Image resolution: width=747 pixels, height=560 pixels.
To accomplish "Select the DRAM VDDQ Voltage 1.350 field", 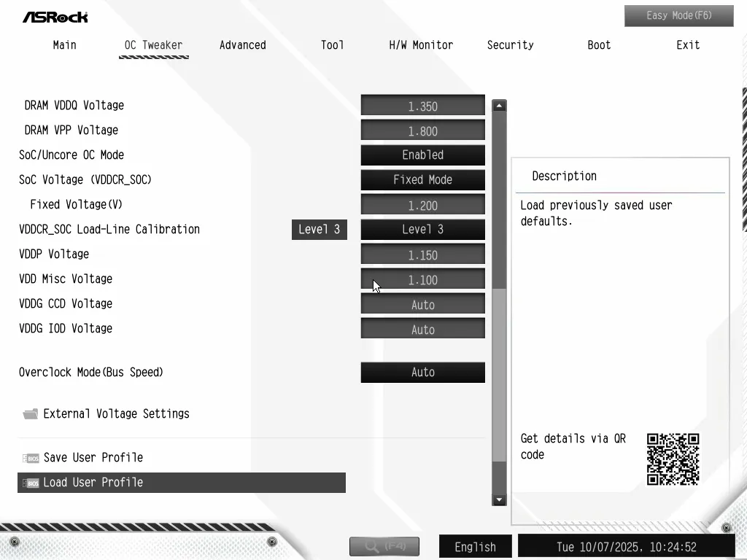I will pyautogui.click(x=422, y=106).
